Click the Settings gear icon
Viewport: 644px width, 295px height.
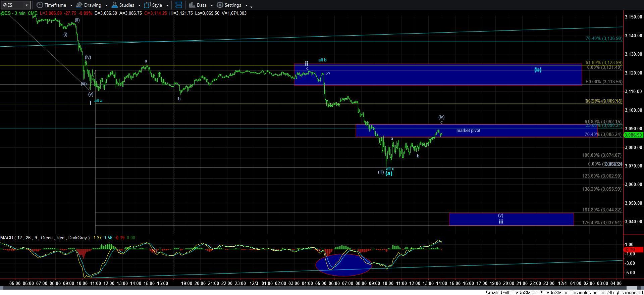pos(220,5)
